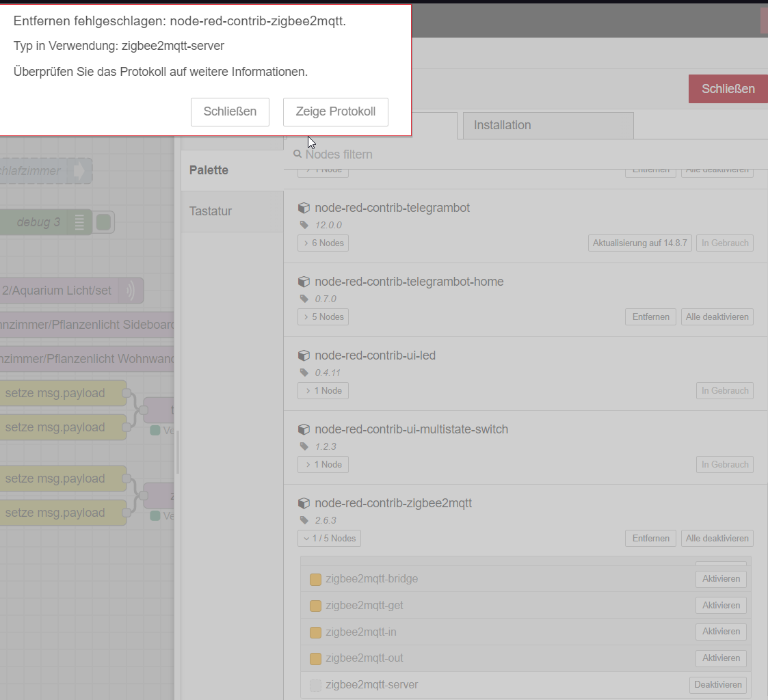
Task: Click the tag icon beside version 0.4.11
Action: [304, 373]
